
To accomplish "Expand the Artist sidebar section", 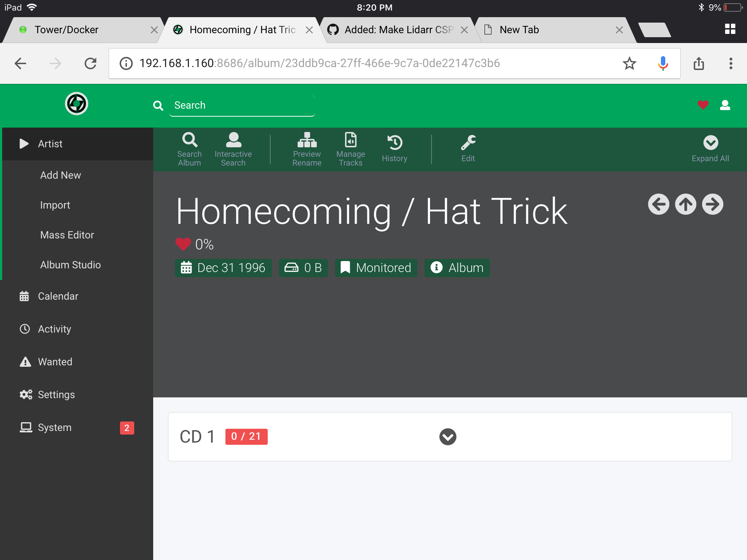I will pos(50,144).
